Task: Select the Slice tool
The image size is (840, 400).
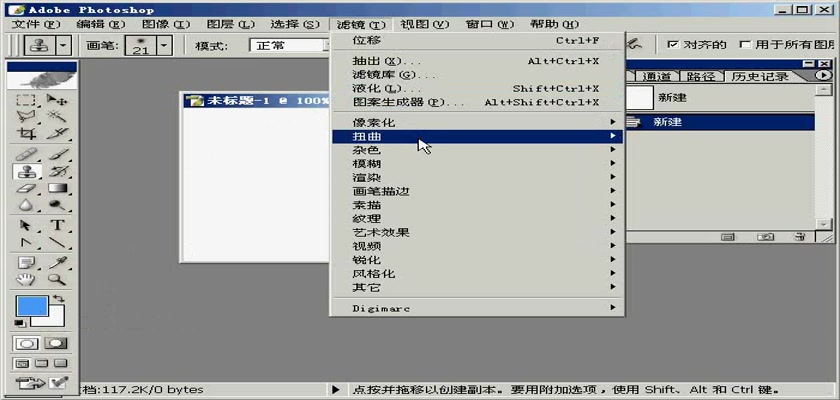Action: [56, 133]
